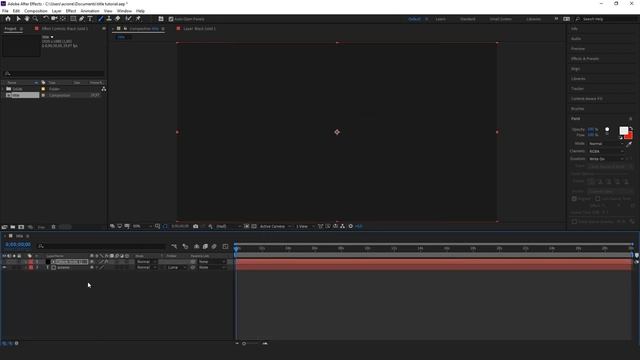This screenshot has width=640, height=360.
Task: Open the Graph Editor icon in timeline
Action: [x=225, y=246]
